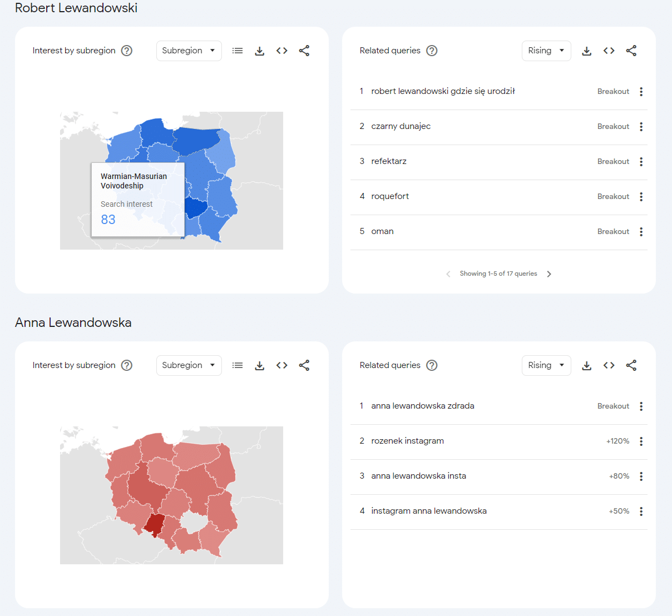
Task: Download Robert Lewandowski subregion data as CSV
Action: [x=260, y=51]
